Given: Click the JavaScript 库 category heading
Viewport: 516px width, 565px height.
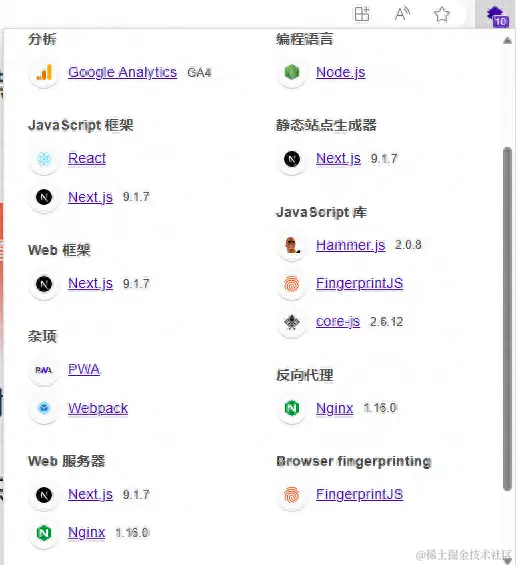Looking at the screenshot, I should click(x=321, y=212).
